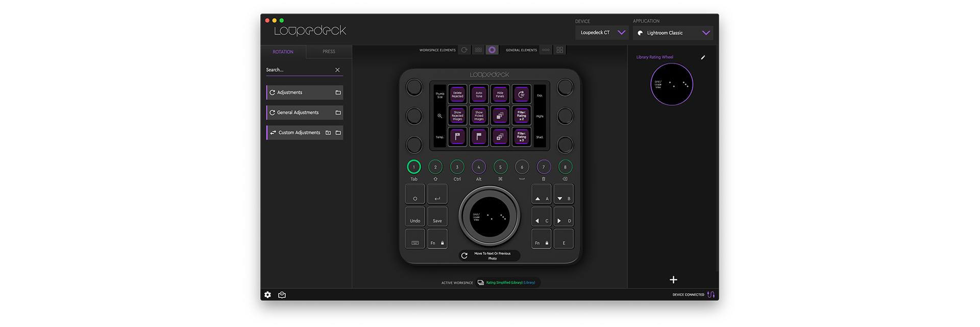Image resolution: width=980 pixels, height=327 pixels.
Task: Select the plain pick flag touch button
Action: [479, 136]
